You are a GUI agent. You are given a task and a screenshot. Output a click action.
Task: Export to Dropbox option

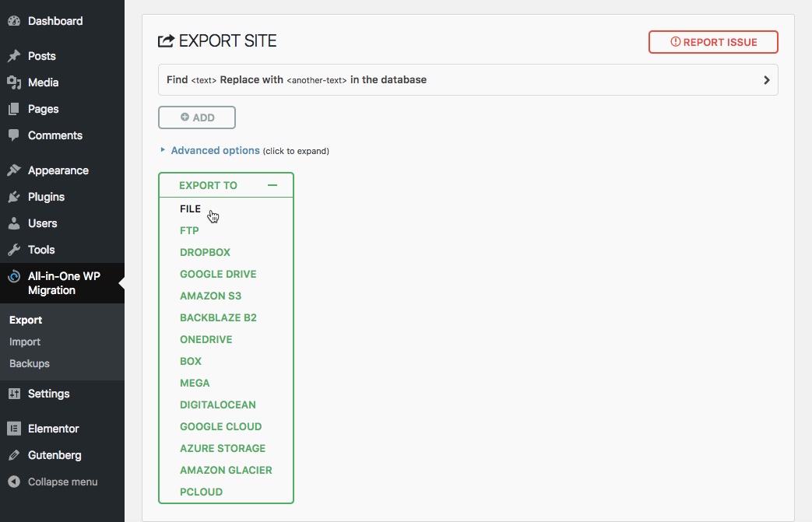pyautogui.click(x=205, y=253)
